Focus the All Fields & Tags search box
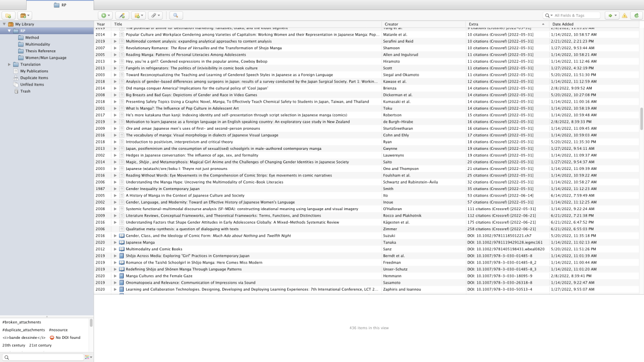The image size is (644, 362). tap(576, 16)
